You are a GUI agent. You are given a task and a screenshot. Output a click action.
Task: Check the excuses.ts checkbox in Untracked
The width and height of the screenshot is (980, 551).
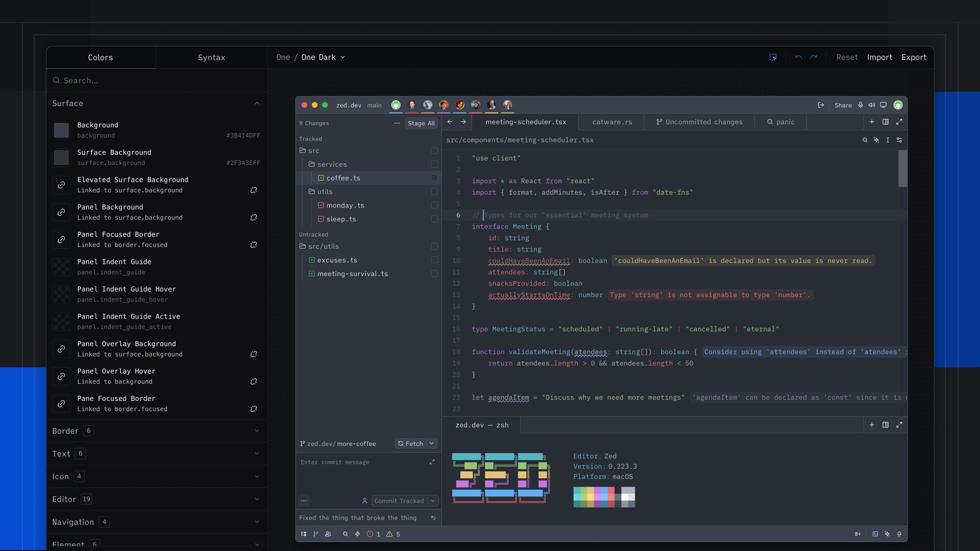pos(434,260)
